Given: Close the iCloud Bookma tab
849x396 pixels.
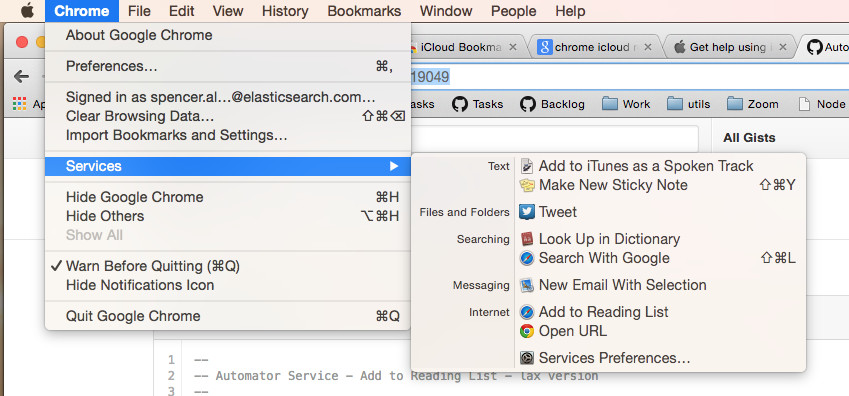Looking at the screenshot, I should (x=513, y=48).
